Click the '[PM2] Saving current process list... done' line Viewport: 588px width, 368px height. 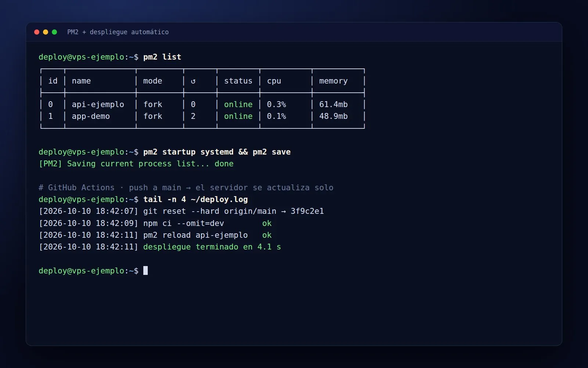pos(136,164)
